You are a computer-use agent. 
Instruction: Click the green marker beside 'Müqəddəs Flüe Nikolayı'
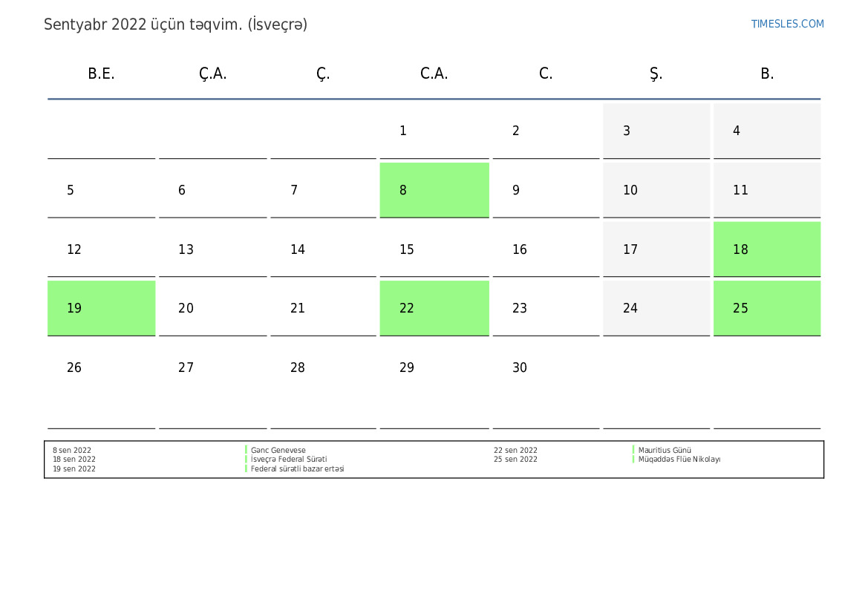click(633, 460)
